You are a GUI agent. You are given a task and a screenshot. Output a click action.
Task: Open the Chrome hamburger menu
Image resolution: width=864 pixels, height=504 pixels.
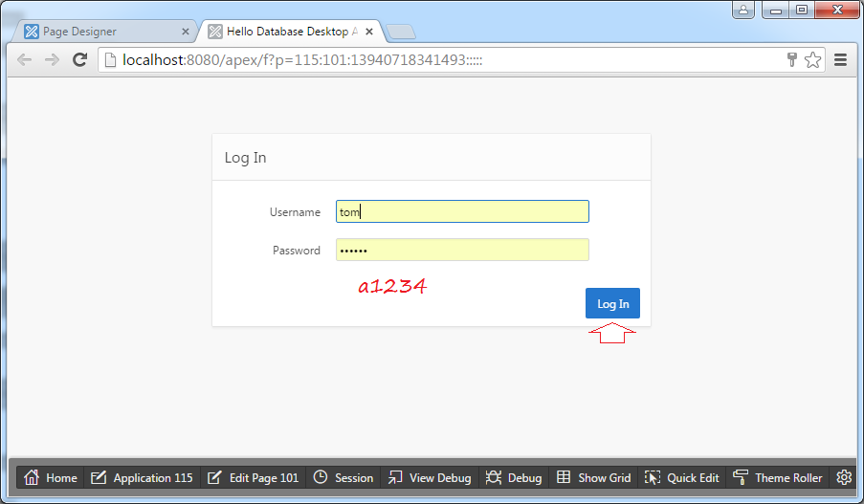[840, 59]
